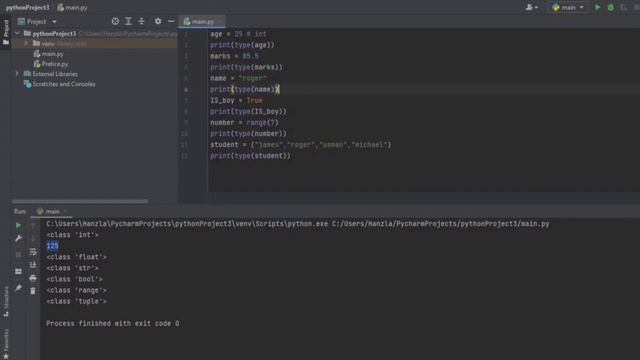Click "<class 'float'>" console line
This screenshot has height=360, width=640.
[76, 257]
